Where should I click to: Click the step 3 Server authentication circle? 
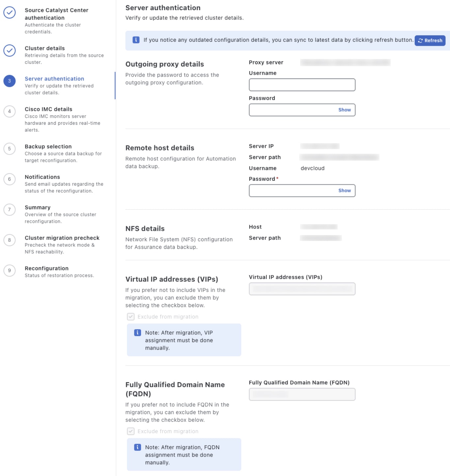(10, 81)
